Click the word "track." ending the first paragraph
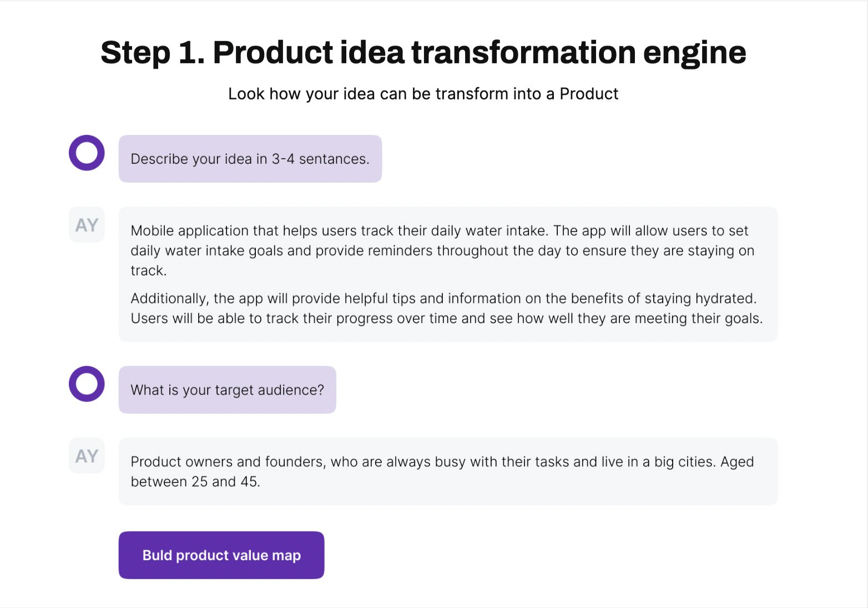This screenshot has width=868, height=608. (149, 270)
